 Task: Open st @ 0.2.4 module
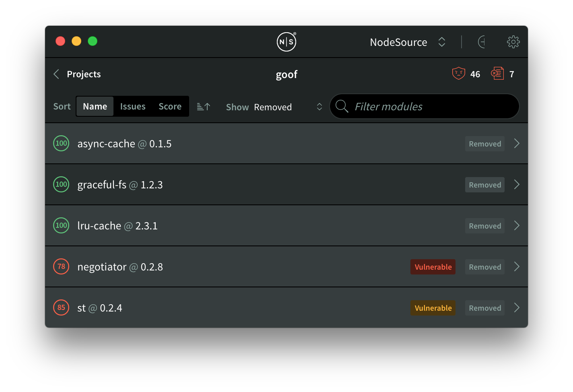click(286, 307)
